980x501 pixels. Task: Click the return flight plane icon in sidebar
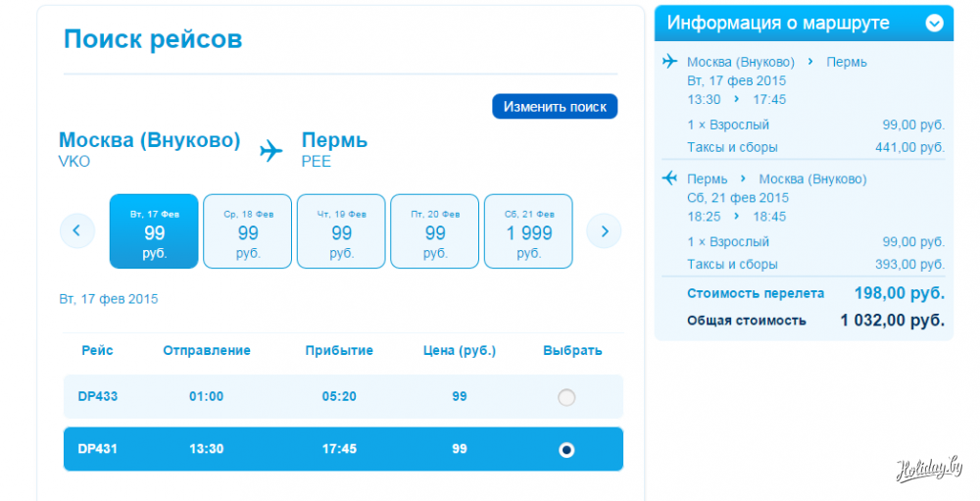pyautogui.click(x=670, y=178)
